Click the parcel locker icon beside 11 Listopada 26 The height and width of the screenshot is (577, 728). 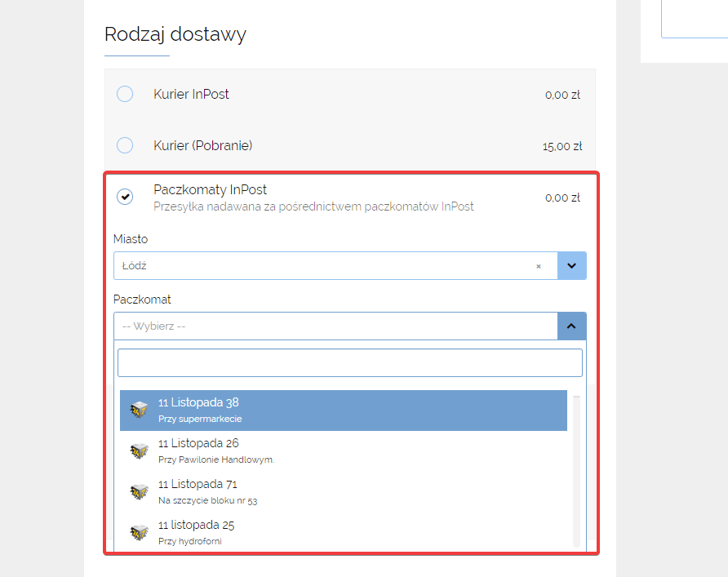(x=139, y=451)
